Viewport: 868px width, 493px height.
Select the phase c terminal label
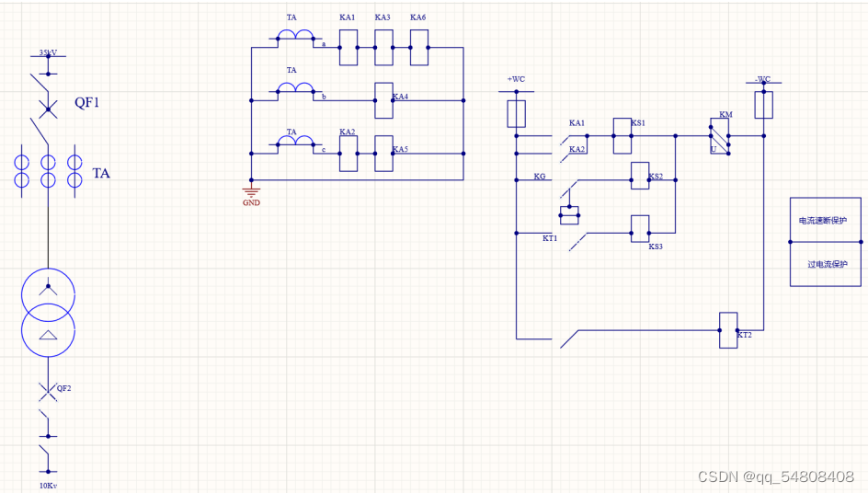tap(324, 150)
